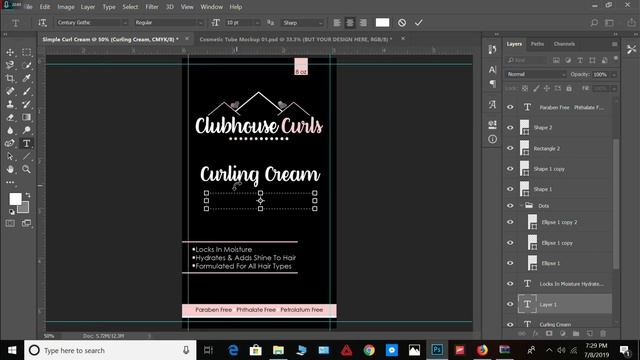Select the Horizontal Type tool
The height and width of the screenshot is (360, 640).
(x=27, y=143)
